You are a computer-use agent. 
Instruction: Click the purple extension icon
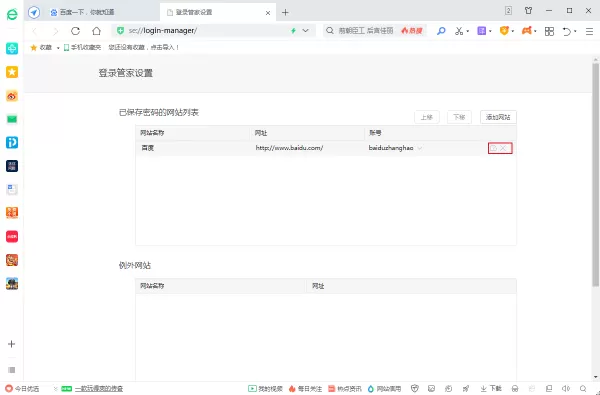pos(482,31)
